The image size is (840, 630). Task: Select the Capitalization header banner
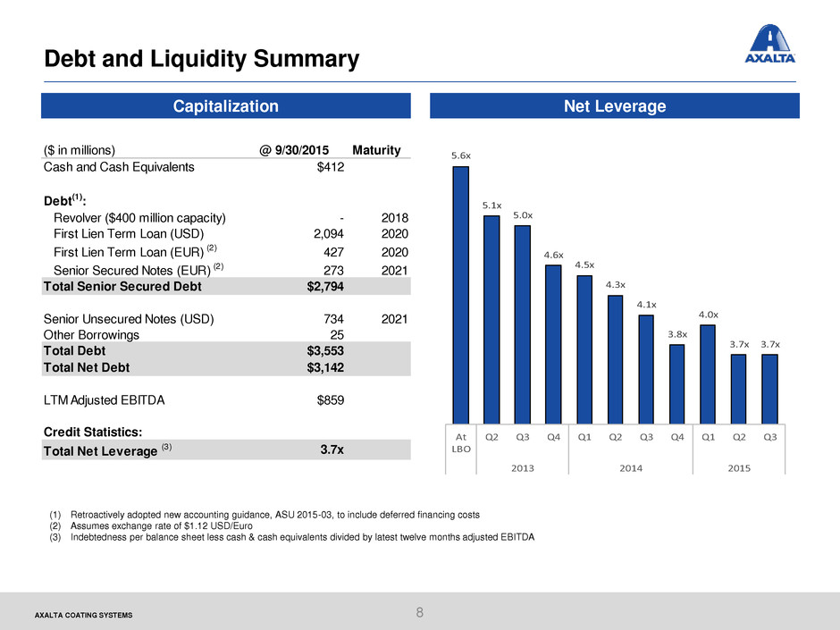click(225, 105)
